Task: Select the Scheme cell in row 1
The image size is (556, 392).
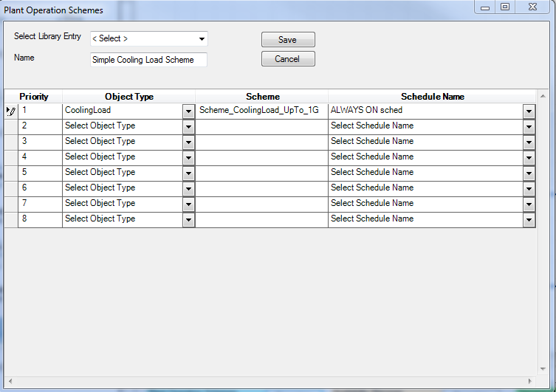Action: 261,111
